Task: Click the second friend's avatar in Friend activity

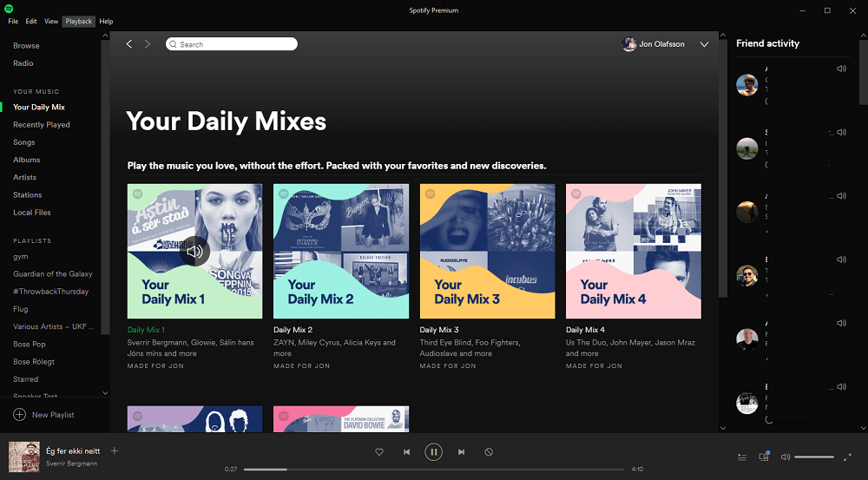Action: 746,148
